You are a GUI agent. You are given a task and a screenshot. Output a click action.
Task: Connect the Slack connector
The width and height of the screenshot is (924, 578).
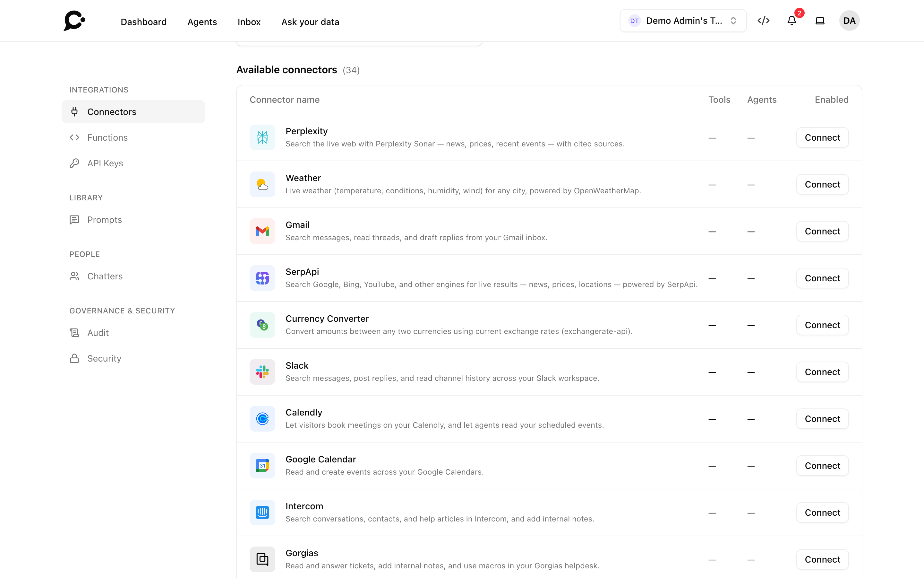click(822, 372)
